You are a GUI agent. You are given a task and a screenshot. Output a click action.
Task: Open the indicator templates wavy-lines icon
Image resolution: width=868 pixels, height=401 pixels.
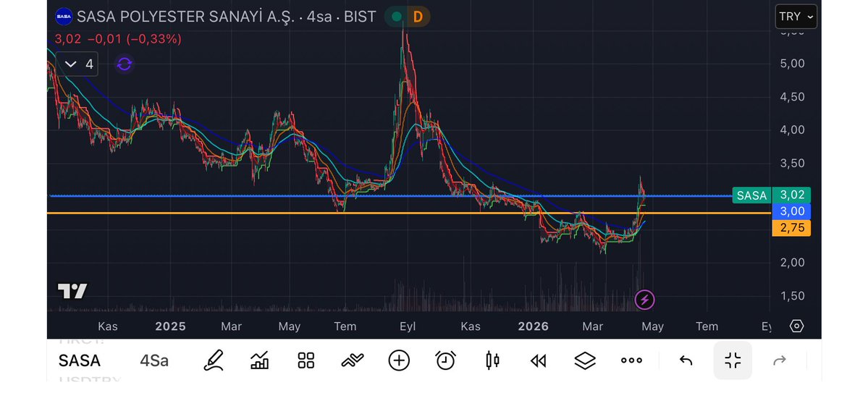(352, 360)
